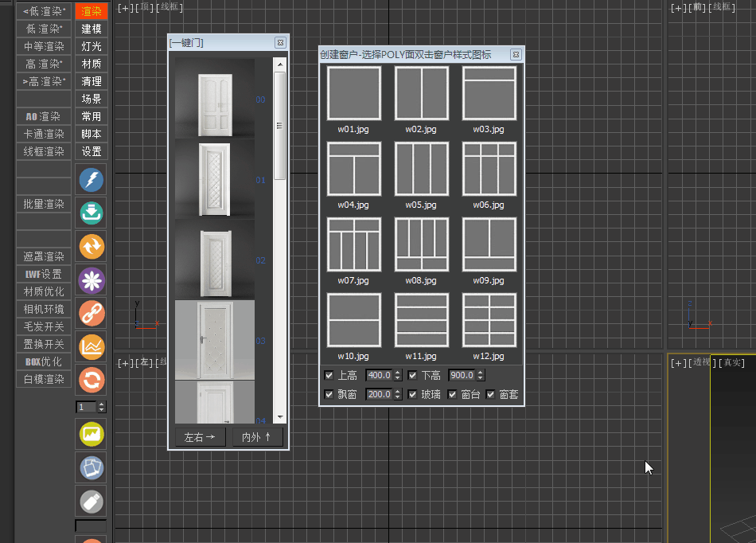Select the w05.jpg window style thumbnail
The width and height of the screenshot is (756, 543).
tap(421, 167)
